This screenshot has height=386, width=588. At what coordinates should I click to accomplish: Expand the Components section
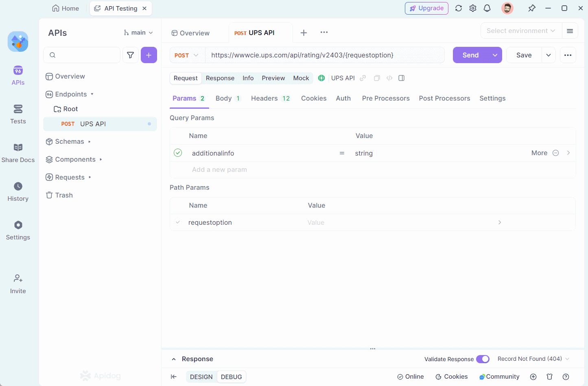pyautogui.click(x=101, y=160)
